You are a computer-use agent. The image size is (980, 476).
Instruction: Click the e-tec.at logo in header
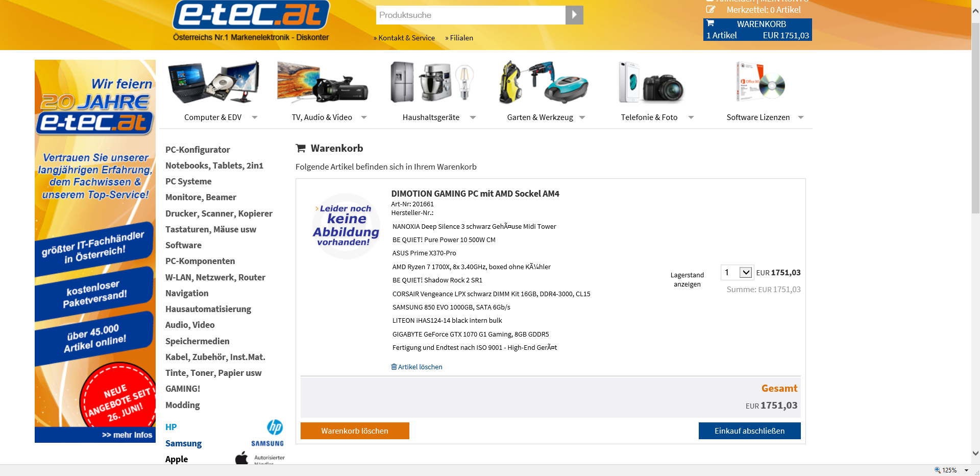coord(251,15)
